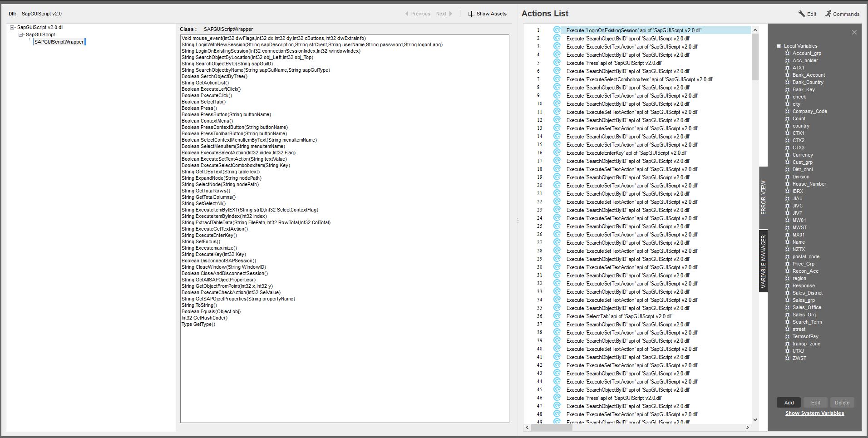Expand the Account_grp variable
Image resolution: width=868 pixels, height=438 pixels.
(x=788, y=53)
